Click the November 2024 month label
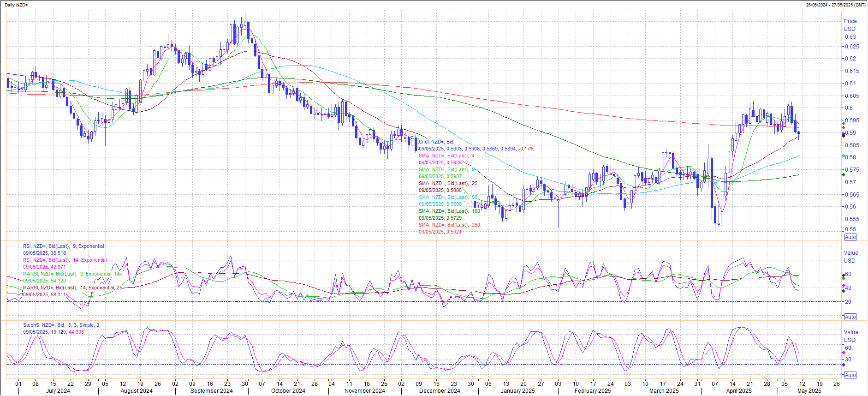The width and height of the screenshot is (868, 396). 365,391
